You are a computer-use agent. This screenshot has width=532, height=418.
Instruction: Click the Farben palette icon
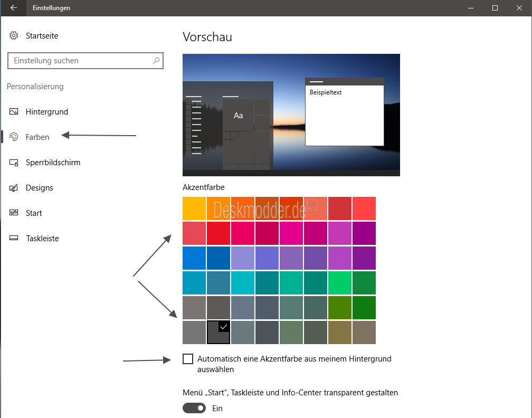[x=13, y=137]
